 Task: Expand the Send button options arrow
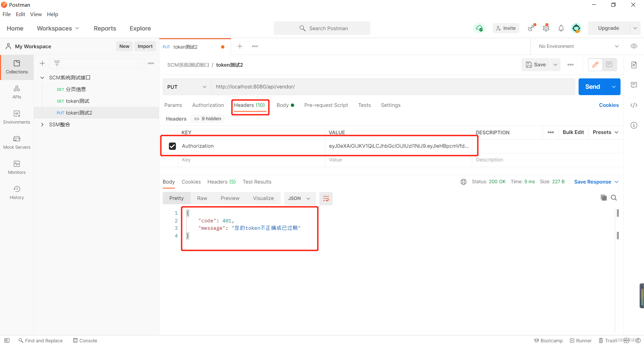[x=614, y=87]
